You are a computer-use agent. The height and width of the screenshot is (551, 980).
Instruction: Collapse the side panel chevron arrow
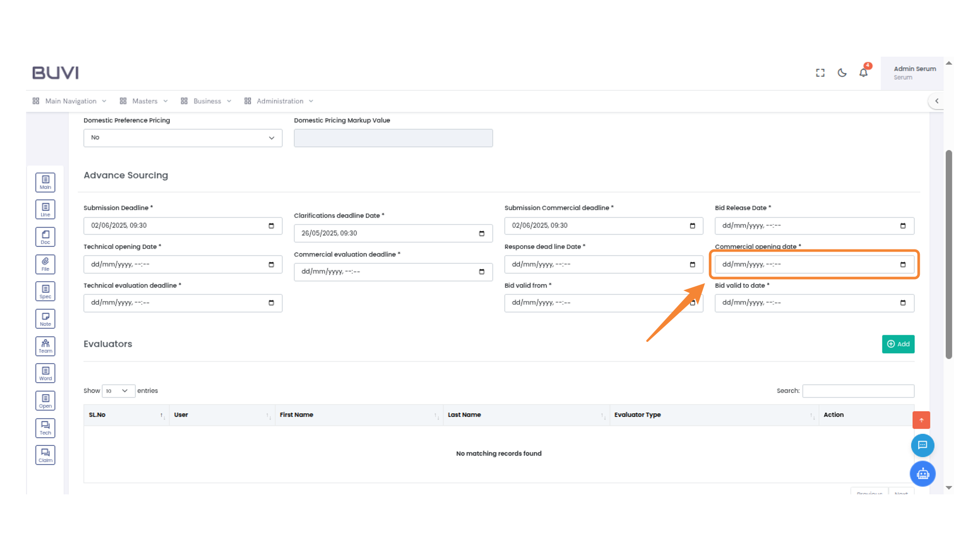[937, 101]
